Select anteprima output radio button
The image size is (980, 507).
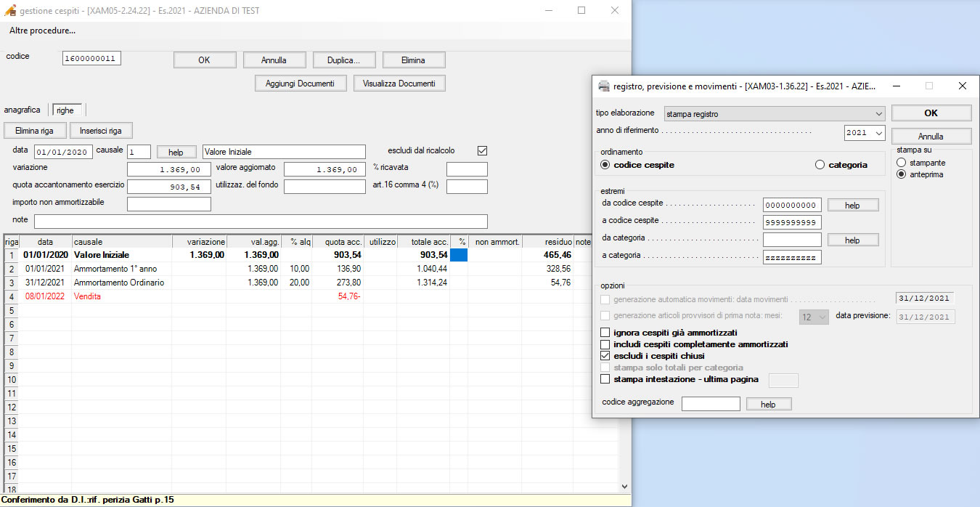pos(902,174)
